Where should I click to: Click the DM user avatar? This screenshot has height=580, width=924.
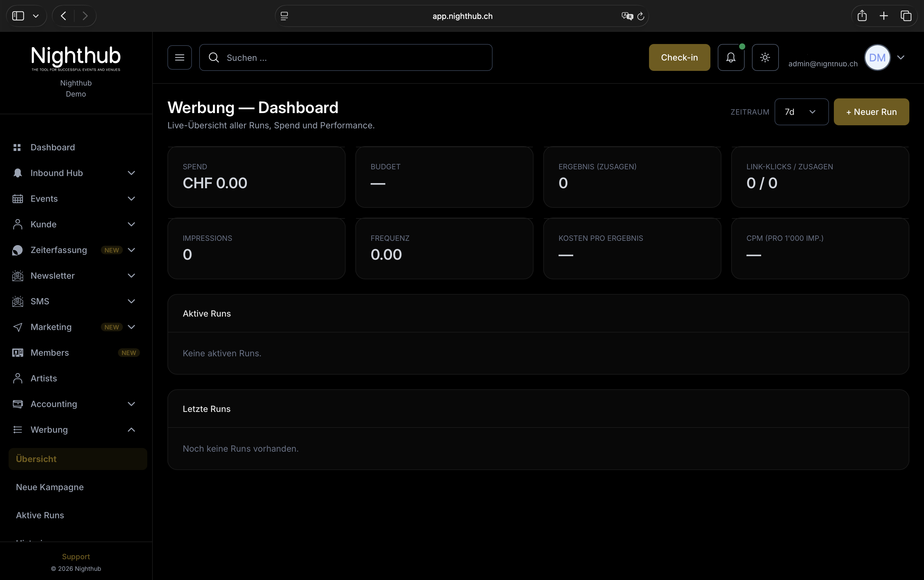tap(877, 57)
